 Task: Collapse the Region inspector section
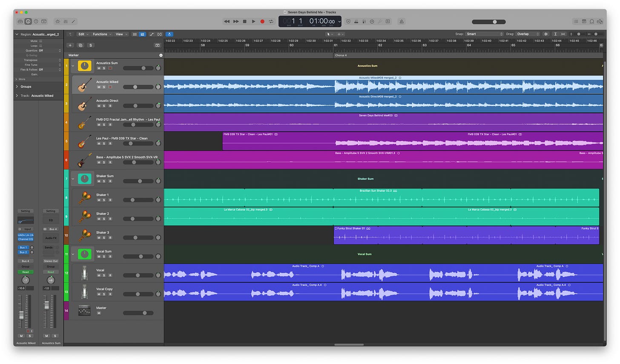[x=17, y=34]
